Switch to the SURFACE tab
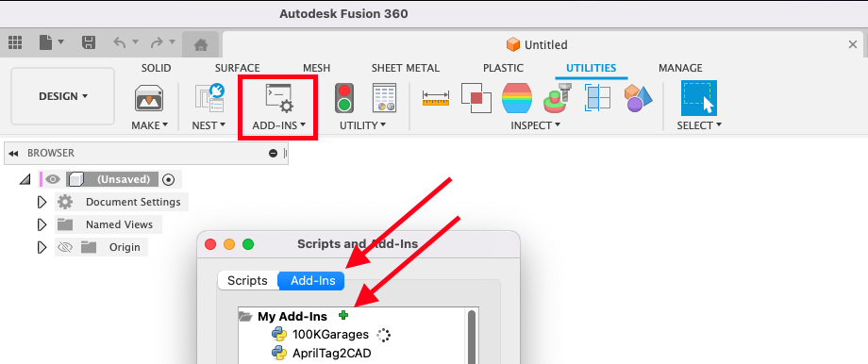The height and width of the screenshot is (364, 868). (x=237, y=68)
